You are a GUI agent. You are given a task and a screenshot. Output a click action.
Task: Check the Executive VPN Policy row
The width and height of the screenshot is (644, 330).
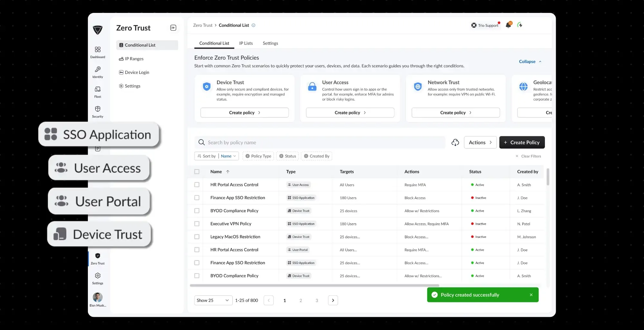[x=197, y=224]
